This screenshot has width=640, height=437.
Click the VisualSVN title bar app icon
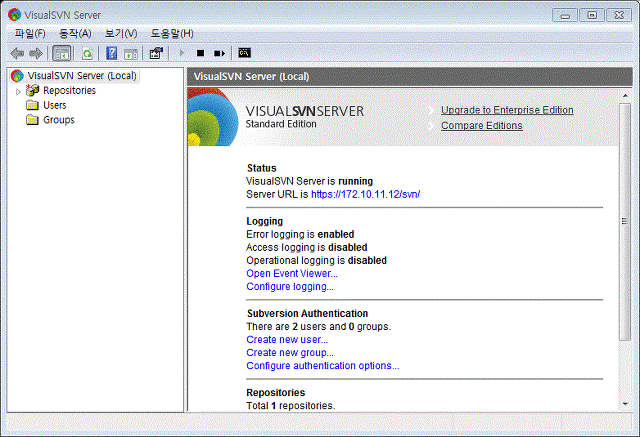point(15,15)
